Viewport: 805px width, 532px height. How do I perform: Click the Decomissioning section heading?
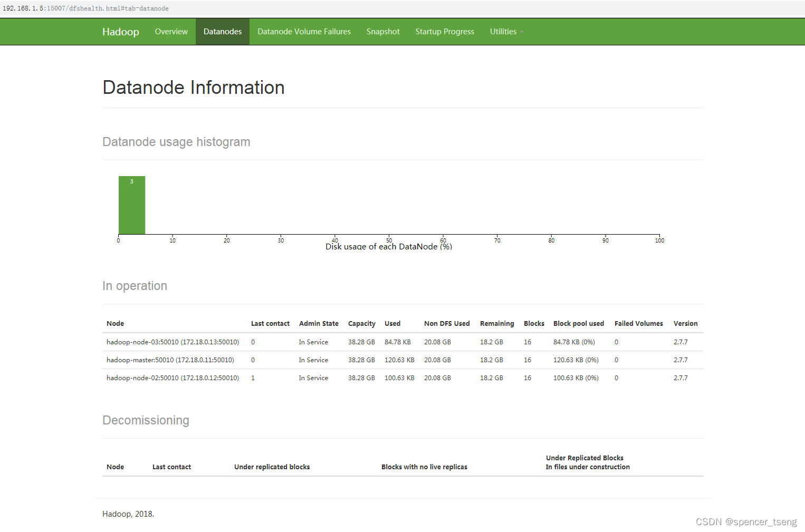(146, 420)
